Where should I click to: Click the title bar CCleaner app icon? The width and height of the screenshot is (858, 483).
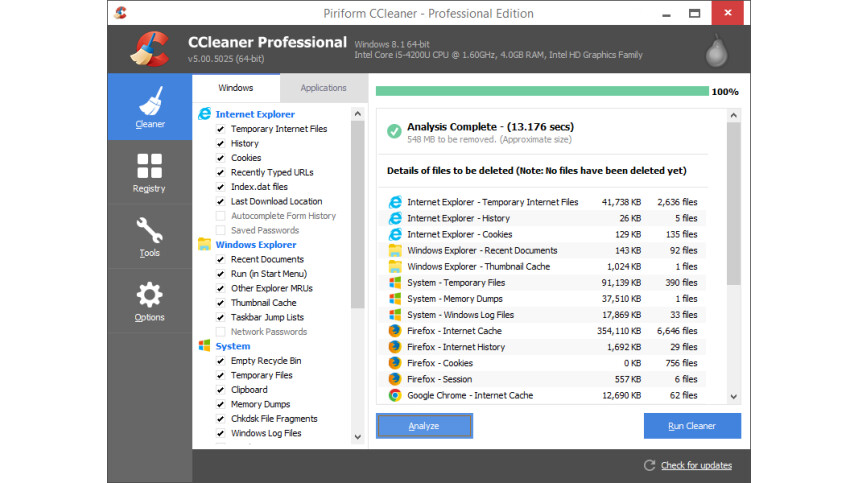pos(120,13)
